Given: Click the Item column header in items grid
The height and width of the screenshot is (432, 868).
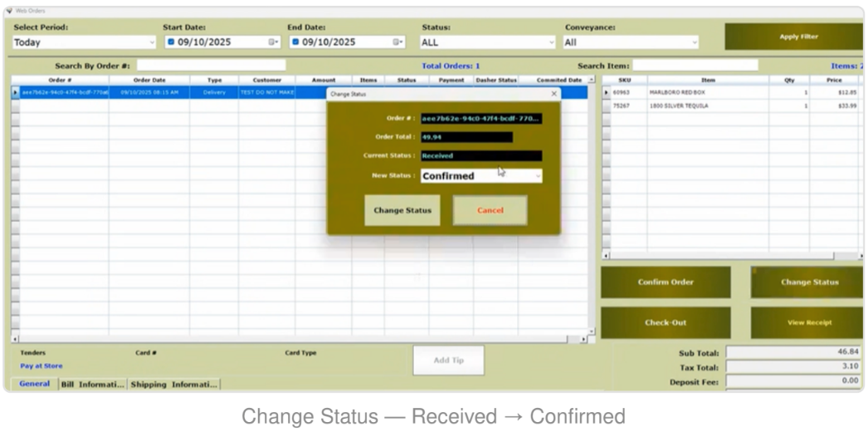Looking at the screenshot, I should (x=708, y=81).
